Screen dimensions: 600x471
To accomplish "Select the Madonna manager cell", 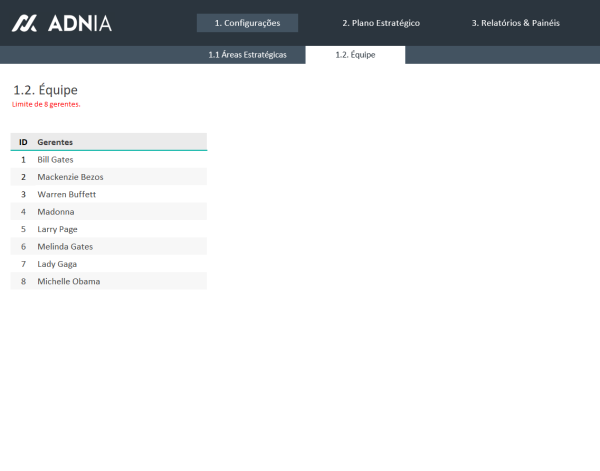I will click(x=55, y=212).
